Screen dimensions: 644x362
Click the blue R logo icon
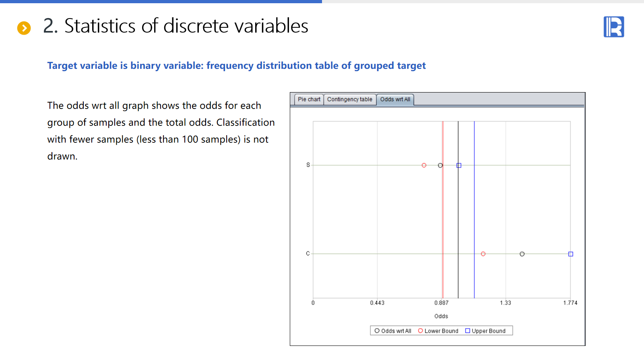614,27
